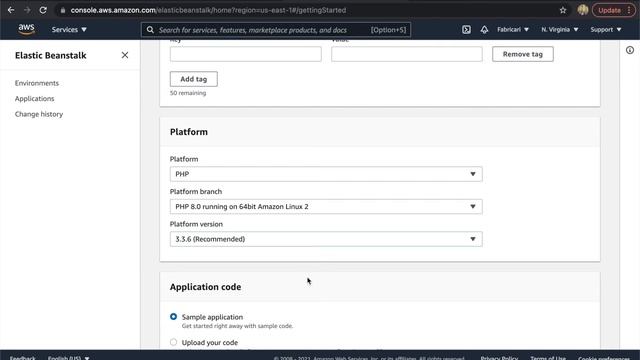Select the Sample application radio button
This screenshot has height=360, width=640.
(x=173, y=317)
